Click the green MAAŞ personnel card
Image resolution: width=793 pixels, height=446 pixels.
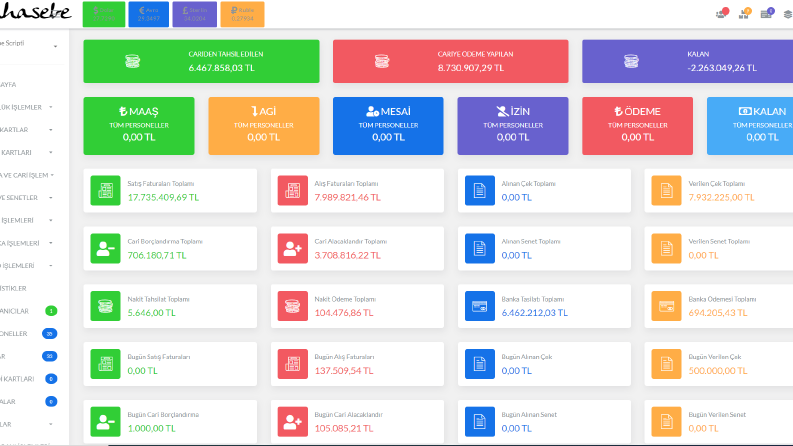(139, 126)
